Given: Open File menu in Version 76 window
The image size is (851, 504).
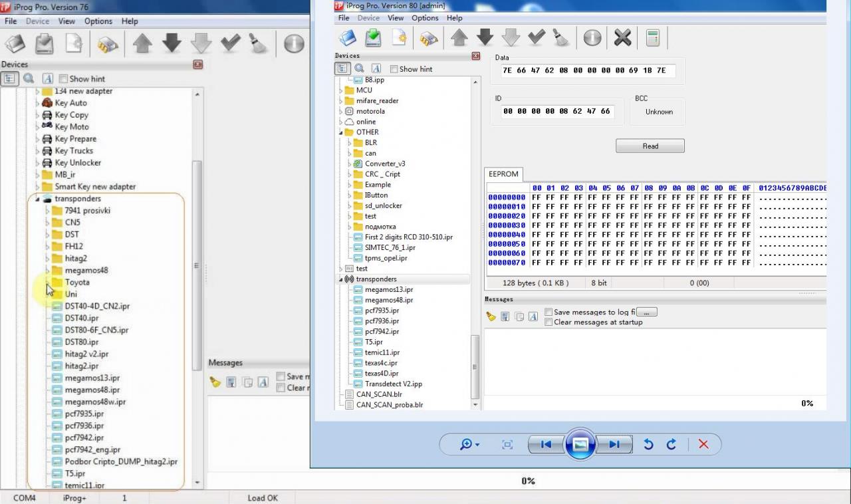Looking at the screenshot, I should click(x=11, y=21).
